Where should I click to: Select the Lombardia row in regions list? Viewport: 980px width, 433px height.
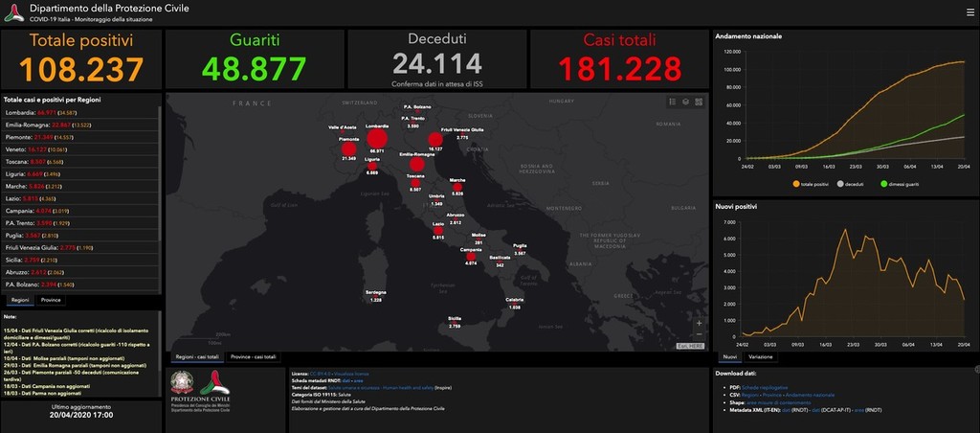point(80,113)
